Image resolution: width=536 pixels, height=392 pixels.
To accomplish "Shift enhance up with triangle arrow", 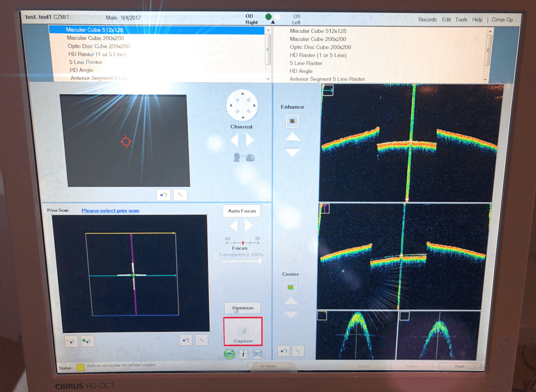I will 293,137.
